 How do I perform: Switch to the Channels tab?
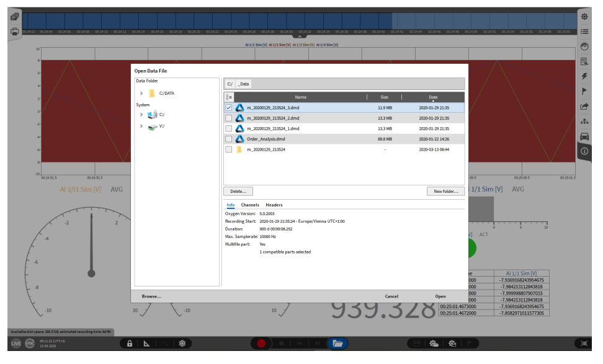click(x=250, y=205)
